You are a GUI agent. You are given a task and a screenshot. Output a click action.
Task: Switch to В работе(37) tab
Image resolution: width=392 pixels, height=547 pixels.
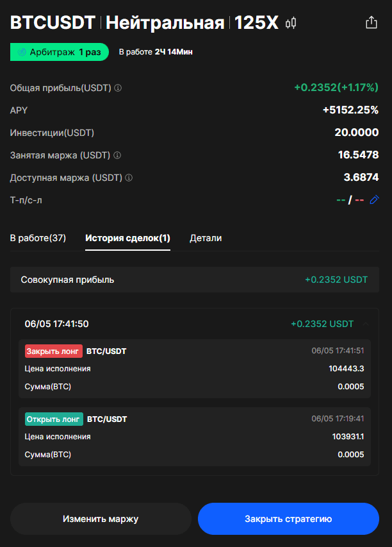[38, 238]
